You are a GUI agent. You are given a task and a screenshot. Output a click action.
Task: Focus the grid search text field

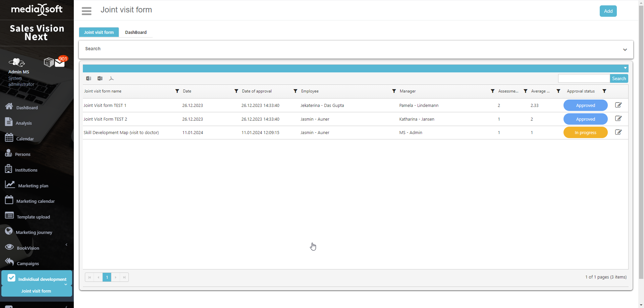(584, 78)
